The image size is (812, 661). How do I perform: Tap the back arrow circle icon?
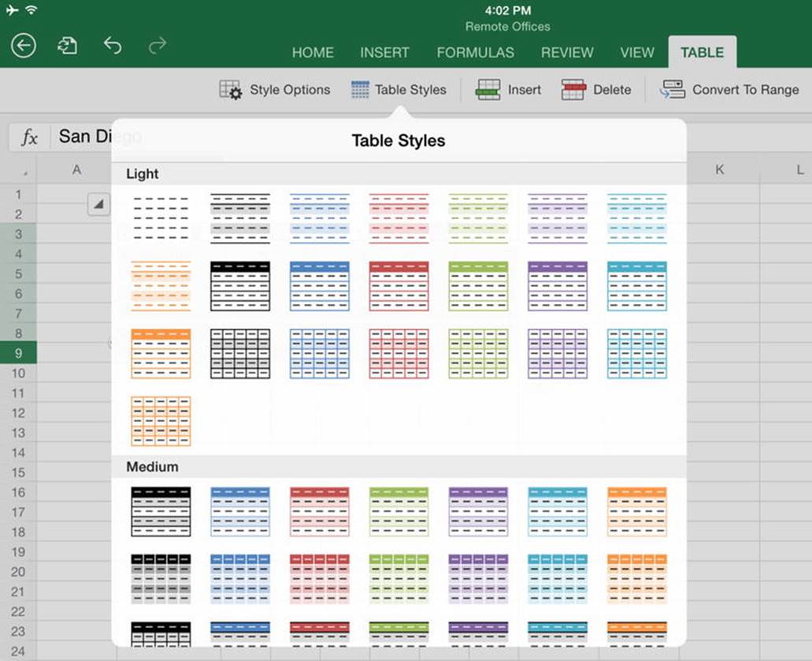(24, 46)
